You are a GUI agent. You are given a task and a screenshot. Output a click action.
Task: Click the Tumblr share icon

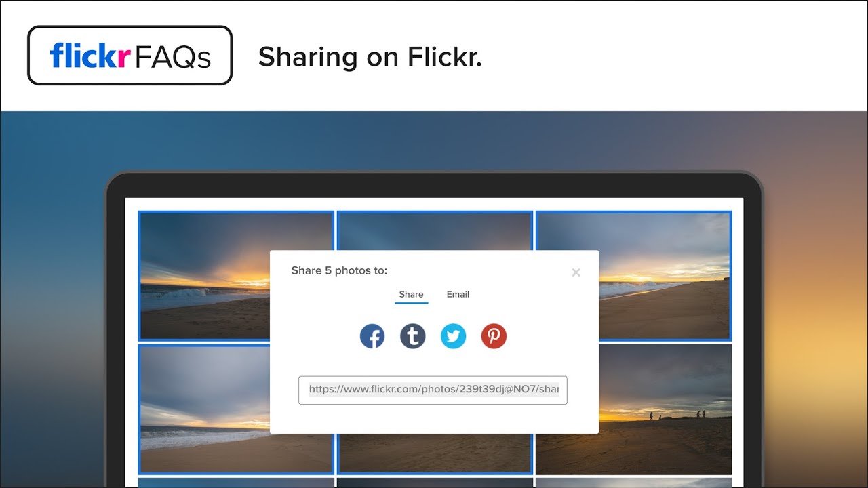[x=412, y=336]
